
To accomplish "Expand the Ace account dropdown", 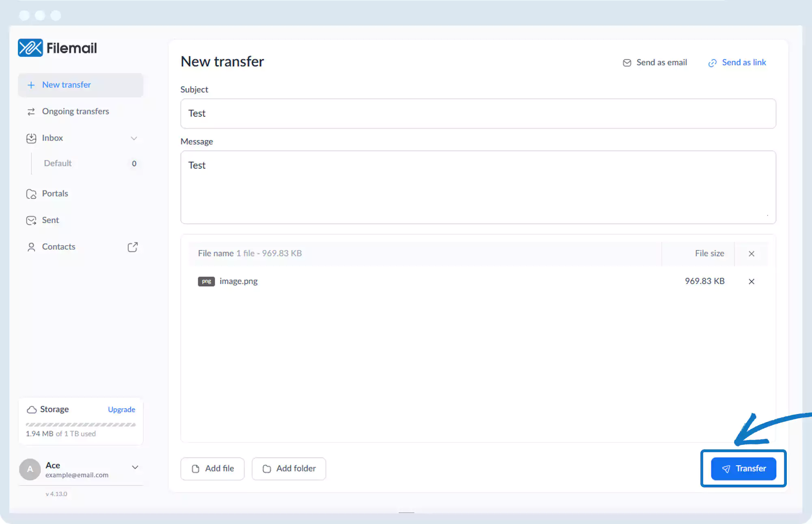I will point(135,467).
